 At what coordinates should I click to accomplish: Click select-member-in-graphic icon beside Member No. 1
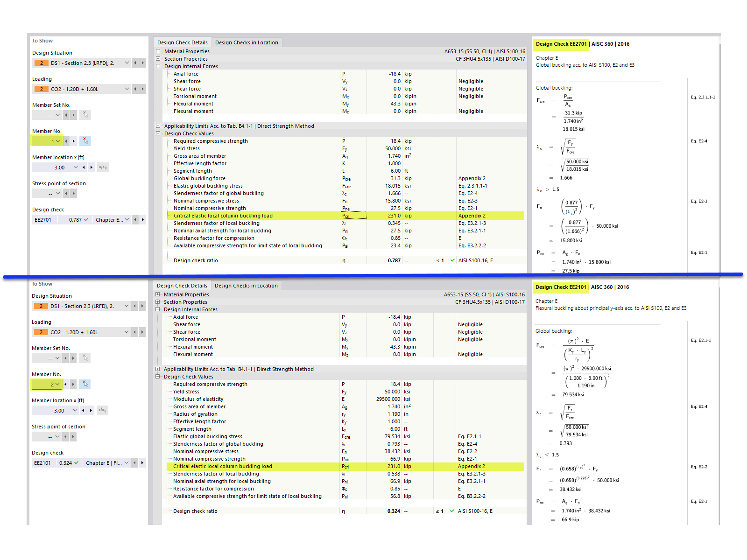(x=85, y=141)
